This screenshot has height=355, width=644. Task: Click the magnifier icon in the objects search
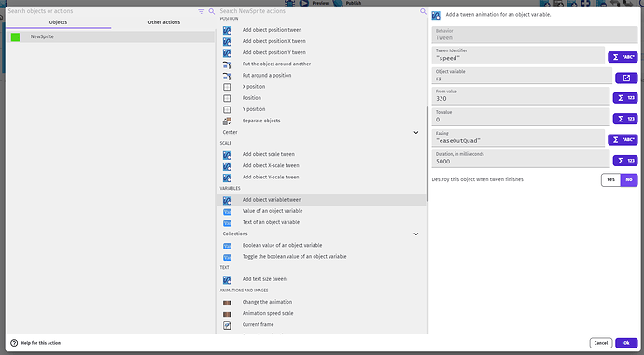[212, 11]
